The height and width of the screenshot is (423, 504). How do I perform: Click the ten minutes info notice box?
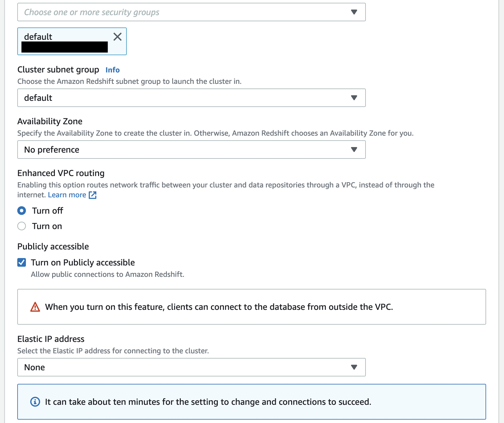(252, 402)
